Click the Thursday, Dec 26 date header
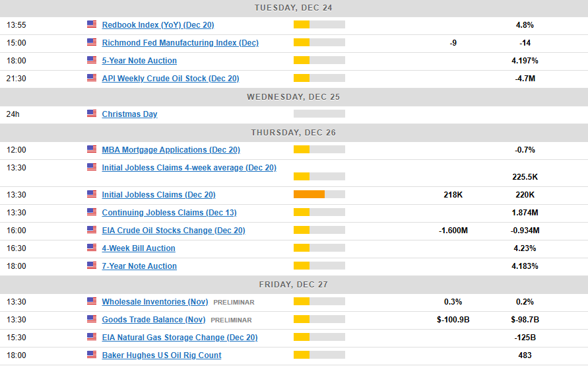588x366 pixels. click(x=294, y=132)
